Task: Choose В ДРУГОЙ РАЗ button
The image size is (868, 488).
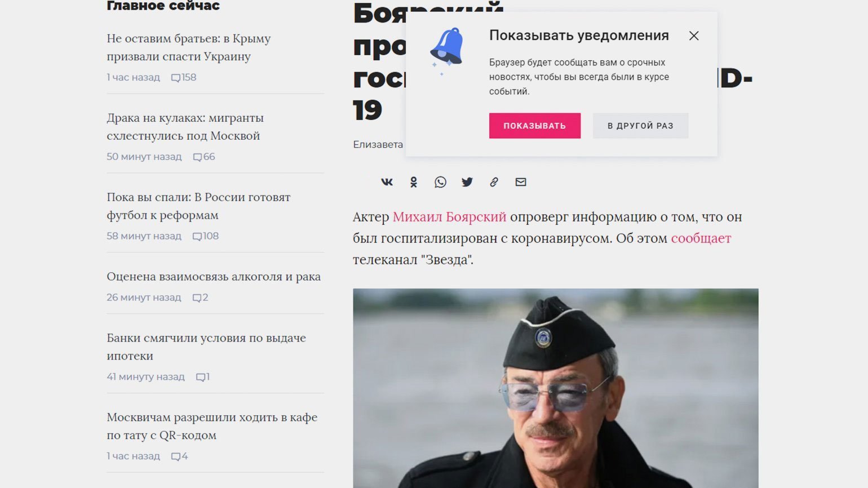Action: (640, 126)
